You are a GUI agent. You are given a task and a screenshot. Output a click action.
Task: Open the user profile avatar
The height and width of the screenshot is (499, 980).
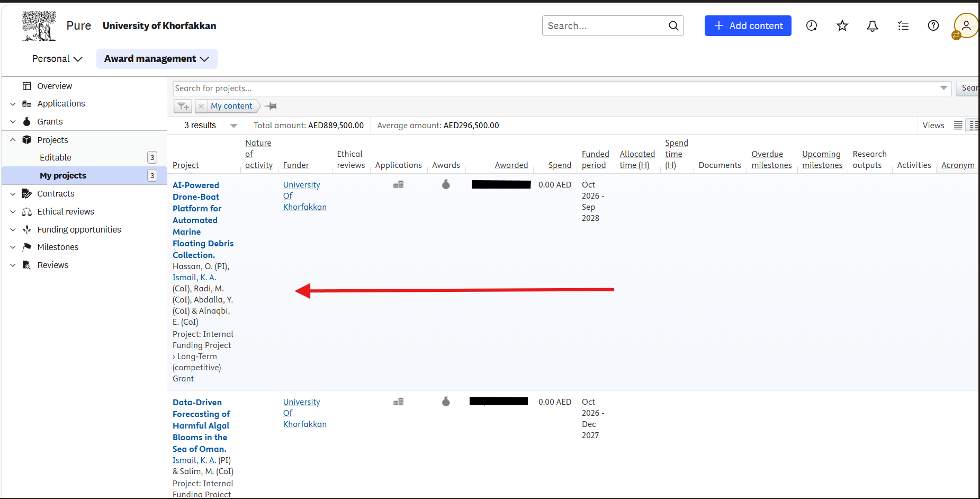[x=966, y=25]
